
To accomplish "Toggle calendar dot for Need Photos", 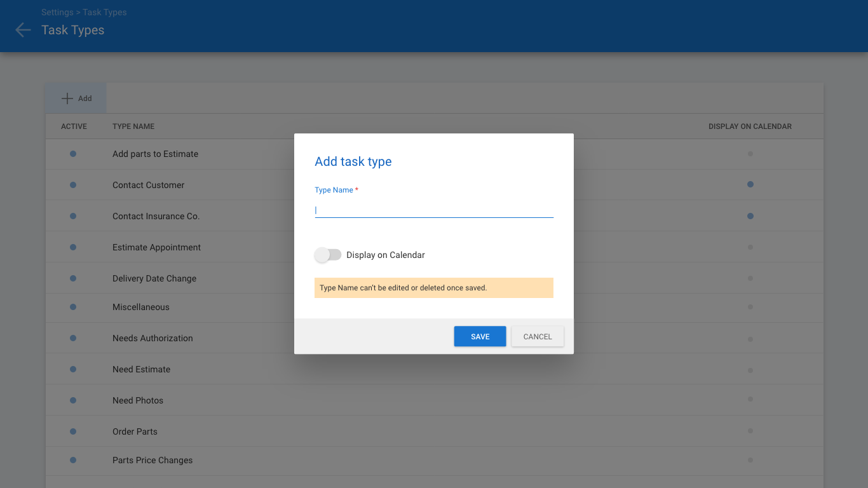I will click(750, 400).
